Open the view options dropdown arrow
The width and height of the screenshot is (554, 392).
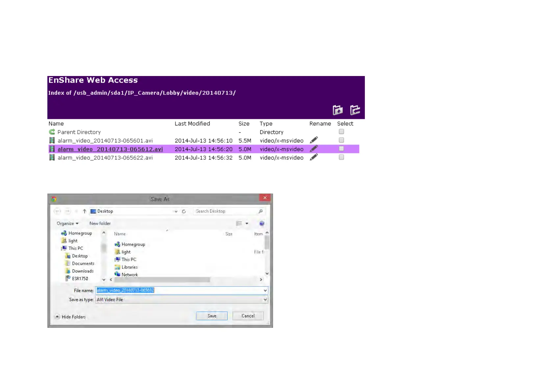click(x=247, y=223)
